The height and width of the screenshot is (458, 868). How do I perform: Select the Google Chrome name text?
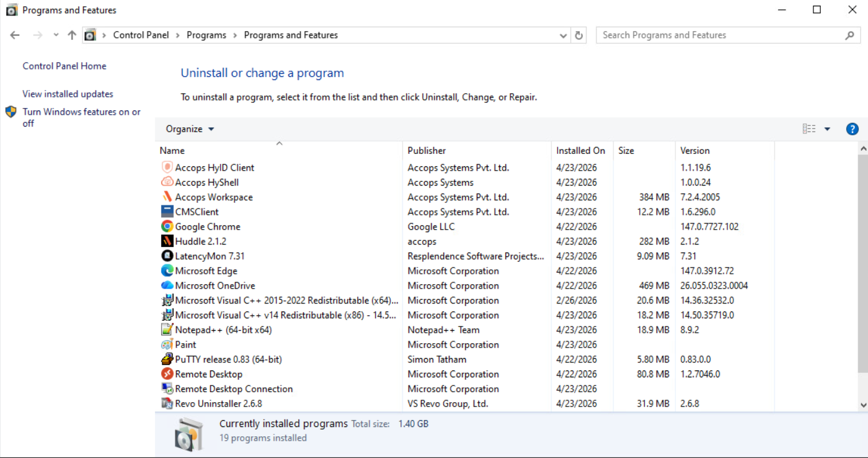pos(208,227)
